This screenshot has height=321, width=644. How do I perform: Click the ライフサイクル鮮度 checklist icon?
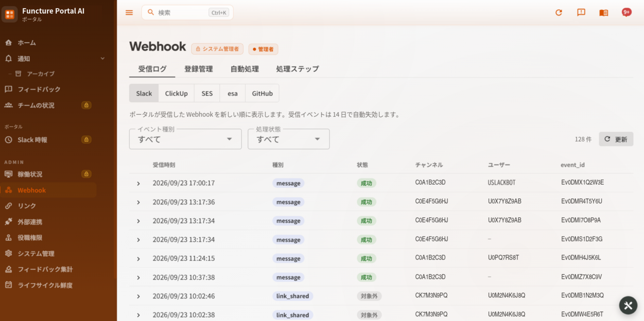9,285
